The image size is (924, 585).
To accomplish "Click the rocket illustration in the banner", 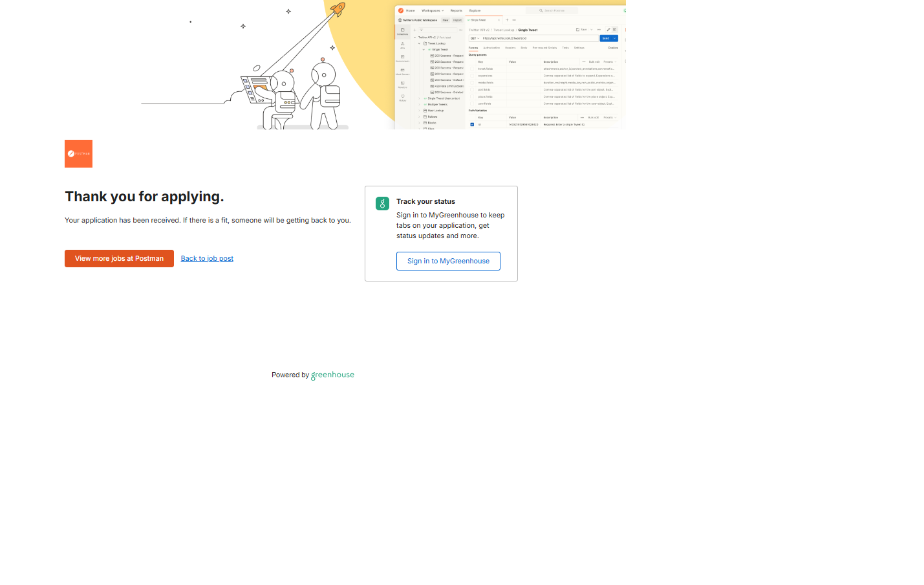I will point(338,10).
